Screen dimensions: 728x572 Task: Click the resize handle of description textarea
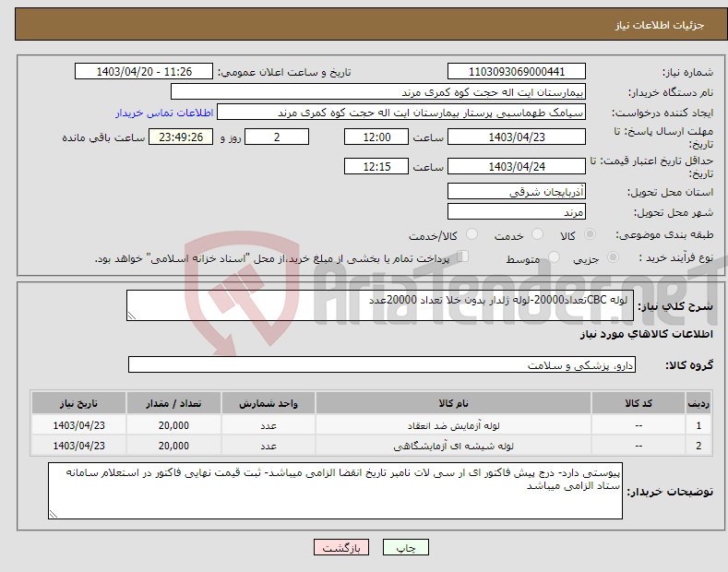tap(132, 316)
